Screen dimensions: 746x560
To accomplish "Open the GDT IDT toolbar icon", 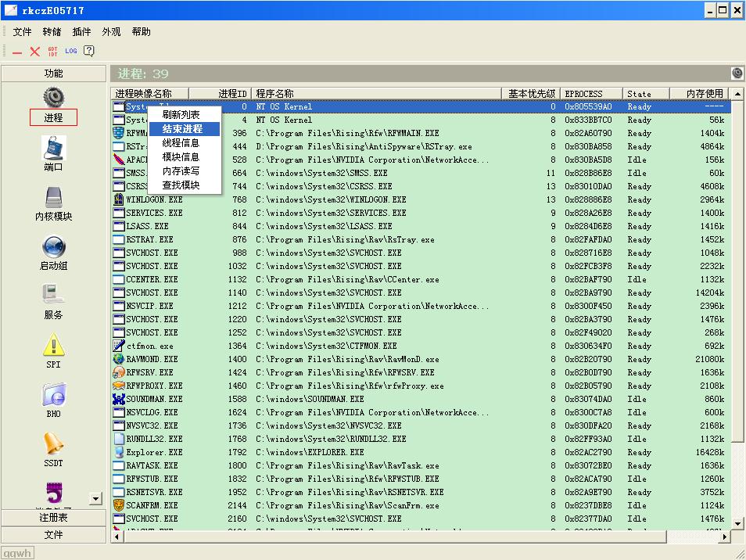I will (x=53, y=52).
